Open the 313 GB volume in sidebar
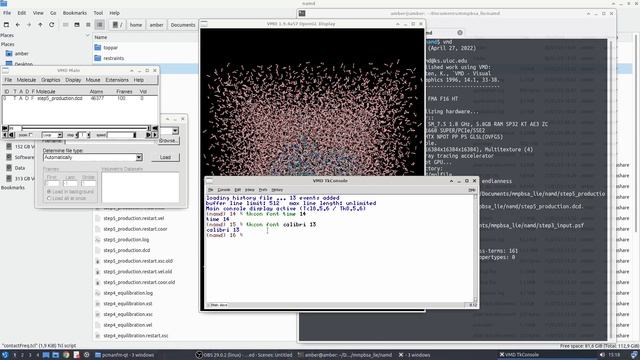This screenshot has width=640, height=360. click(x=20, y=178)
